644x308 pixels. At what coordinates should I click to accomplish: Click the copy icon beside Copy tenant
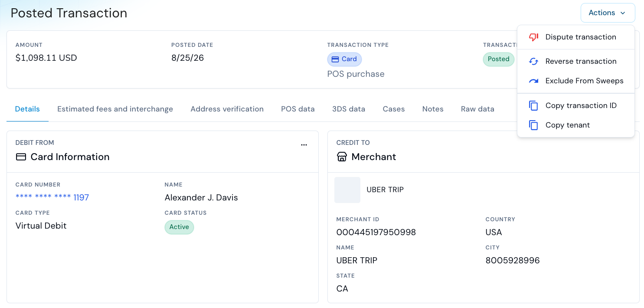click(533, 125)
